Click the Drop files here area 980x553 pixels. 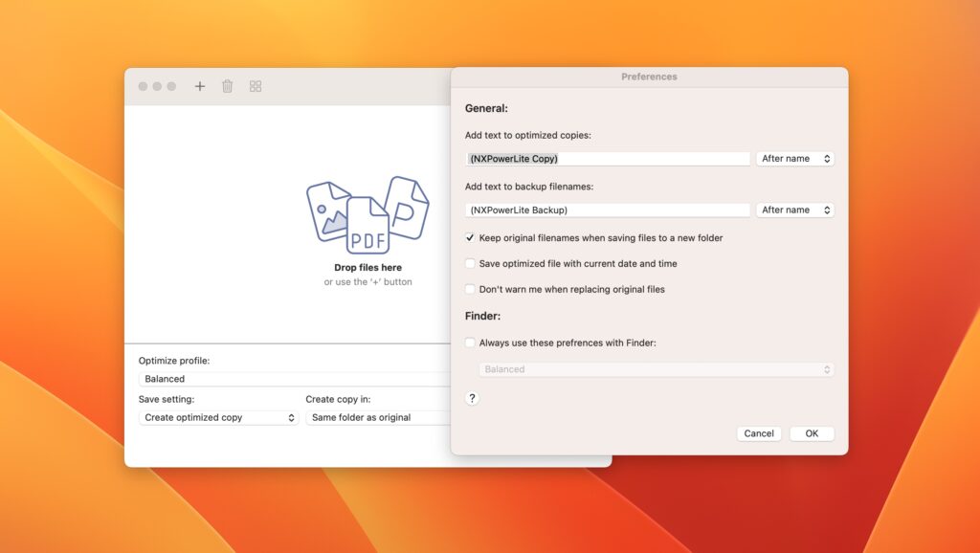367,268
